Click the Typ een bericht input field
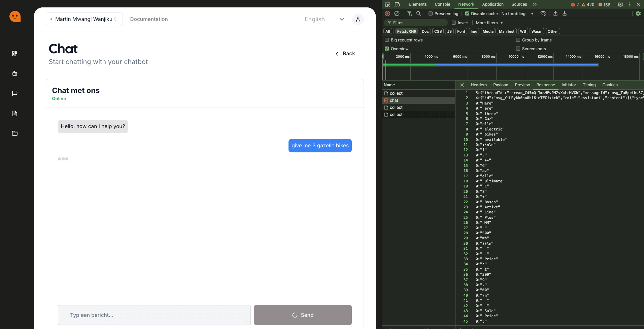644x329 pixels. tap(154, 315)
